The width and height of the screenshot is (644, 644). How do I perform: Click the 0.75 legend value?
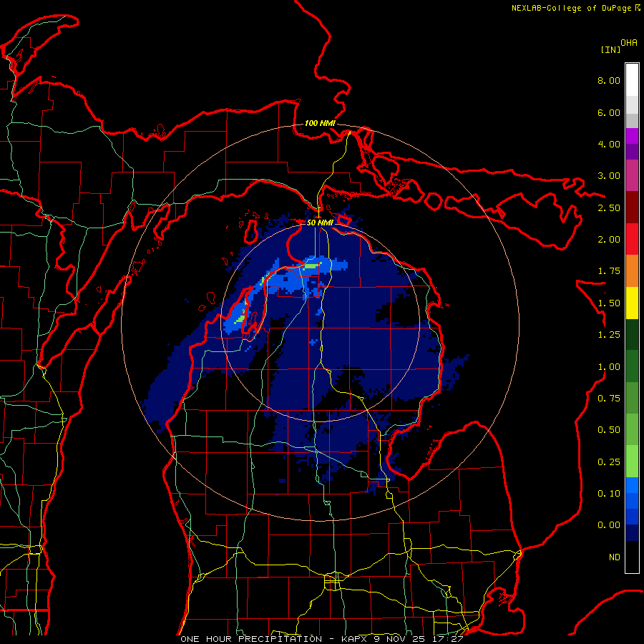point(609,399)
